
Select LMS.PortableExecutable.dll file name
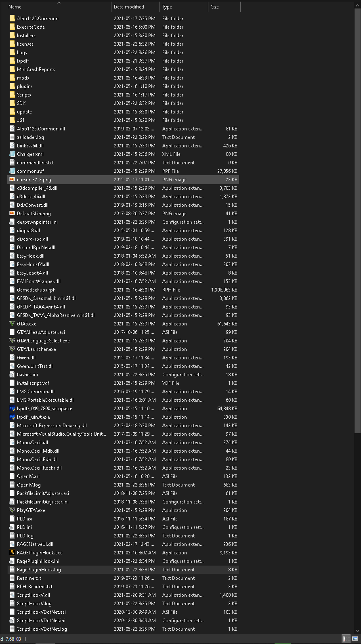click(x=46, y=400)
